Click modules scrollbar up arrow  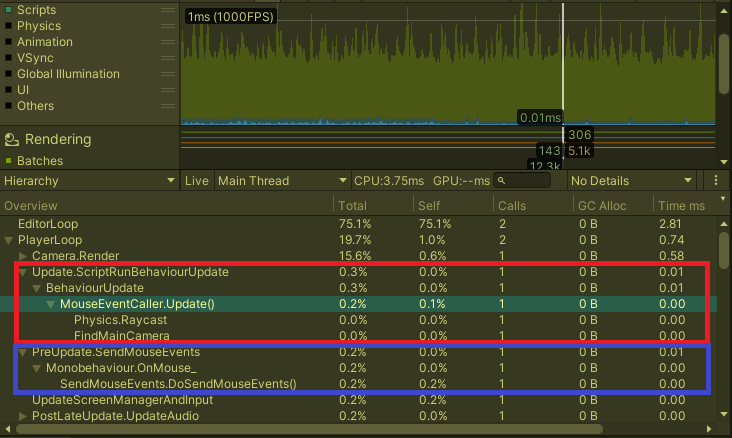pyautogui.click(x=724, y=11)
